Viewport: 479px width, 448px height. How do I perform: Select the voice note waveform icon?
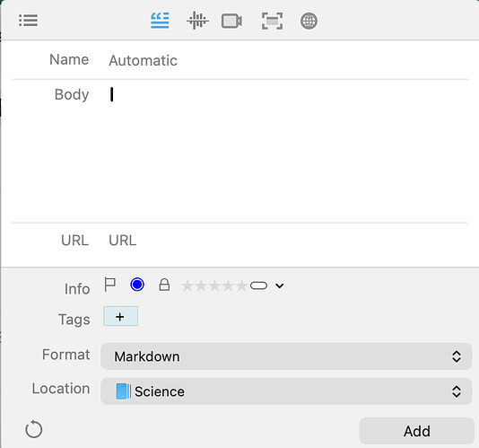click(197, 21)
